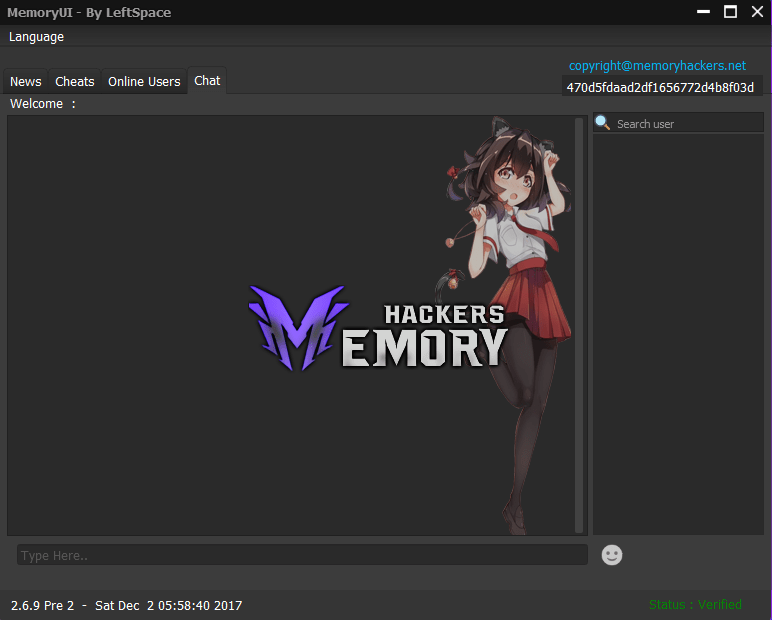Click the Welcome : label
This screenshot has width=772, height=620.
tap(43, 104)
